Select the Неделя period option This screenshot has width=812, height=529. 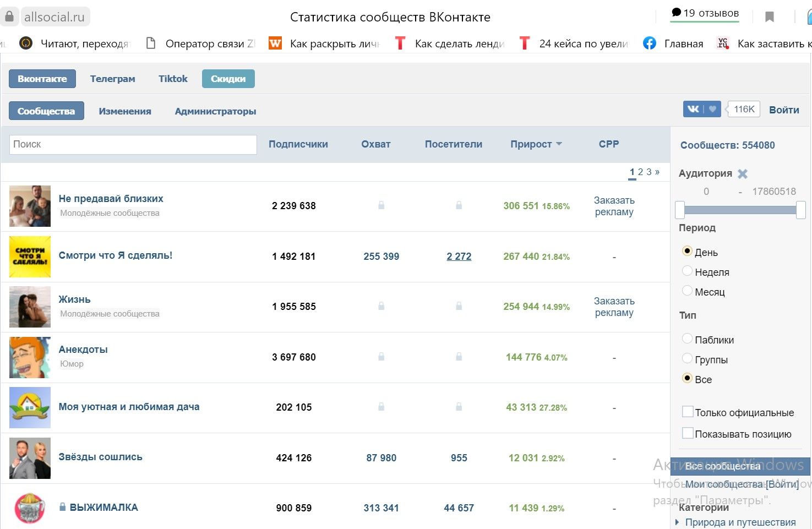(x=687, y=271)
